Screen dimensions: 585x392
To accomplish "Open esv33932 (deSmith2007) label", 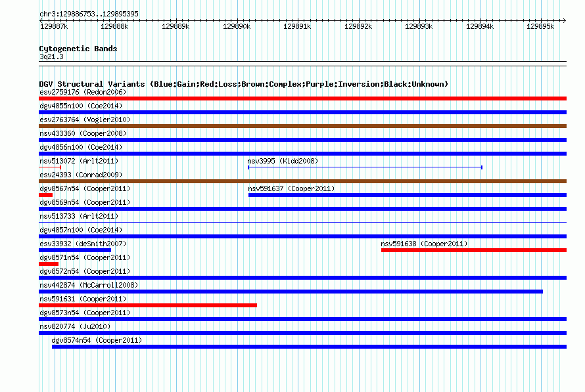I will click(x=83, y=244).
